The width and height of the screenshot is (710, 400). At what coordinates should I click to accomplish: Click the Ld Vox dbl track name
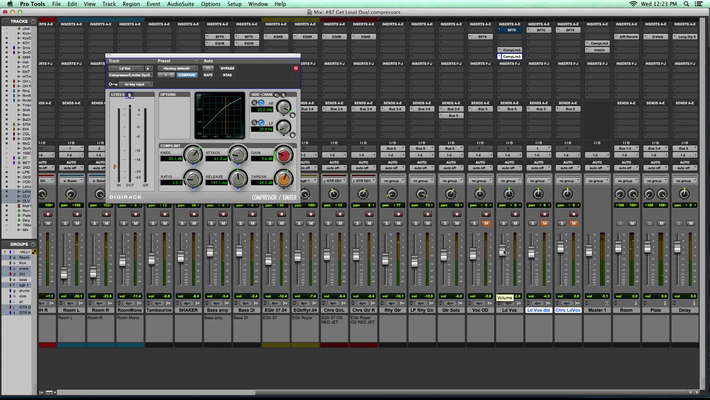[538, 310]
